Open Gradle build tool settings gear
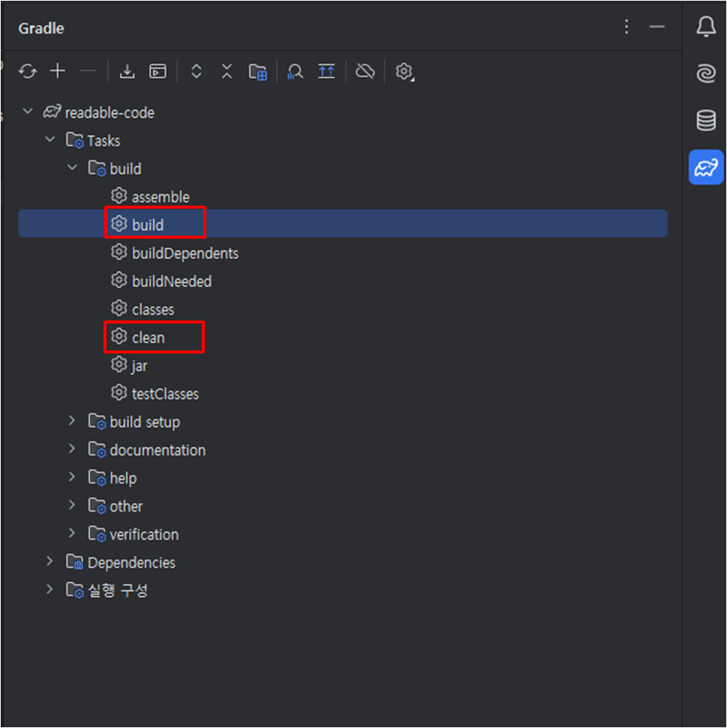The width and height of the screenshot is (727, 728). (x=404, y=72)
